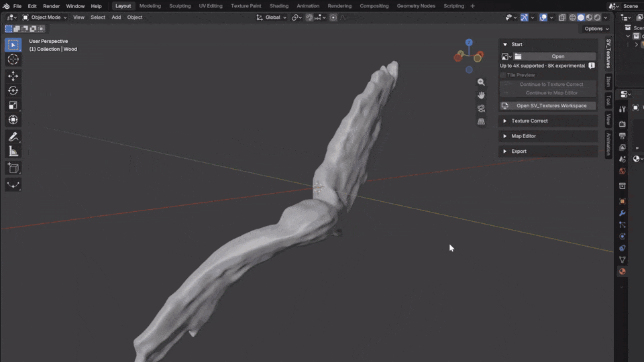Click Continue to Texture Correct button
Viewport: 644px width, 362px height.
(x=548, y=84)
